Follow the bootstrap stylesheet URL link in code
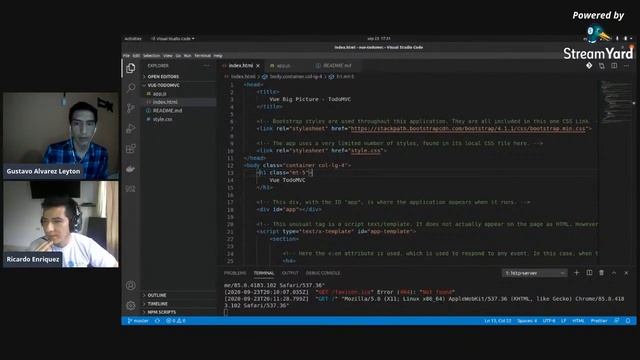 point(469,129)
